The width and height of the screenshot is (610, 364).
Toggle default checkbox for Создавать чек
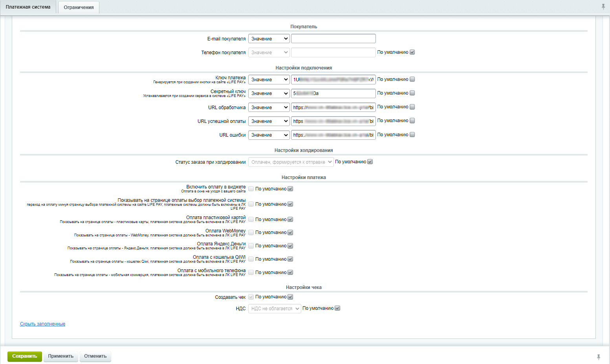[290, 297]
